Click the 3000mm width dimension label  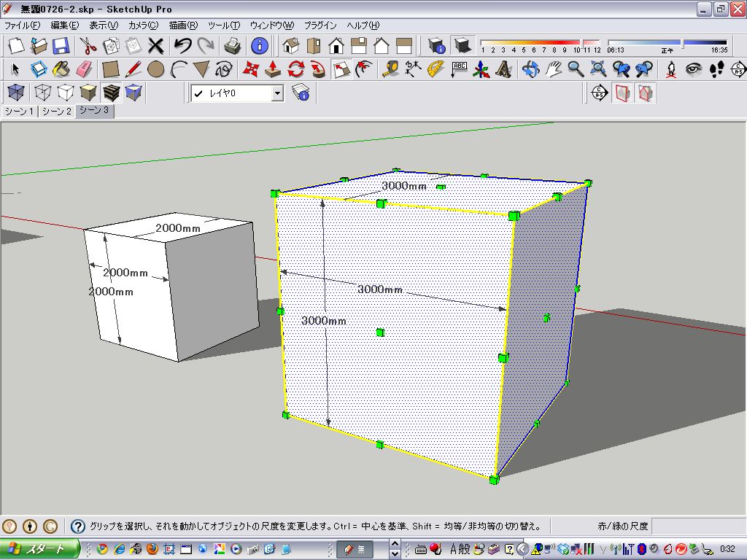pos(380,289)
